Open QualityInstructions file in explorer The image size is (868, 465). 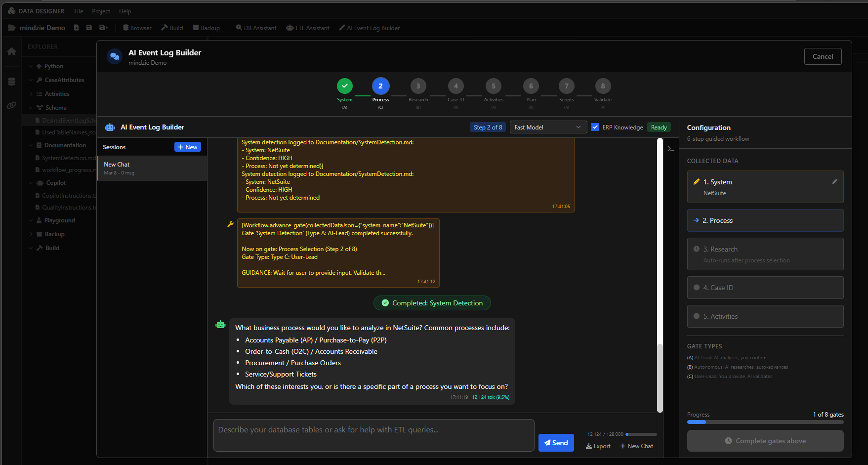click(x=66, y=208)
